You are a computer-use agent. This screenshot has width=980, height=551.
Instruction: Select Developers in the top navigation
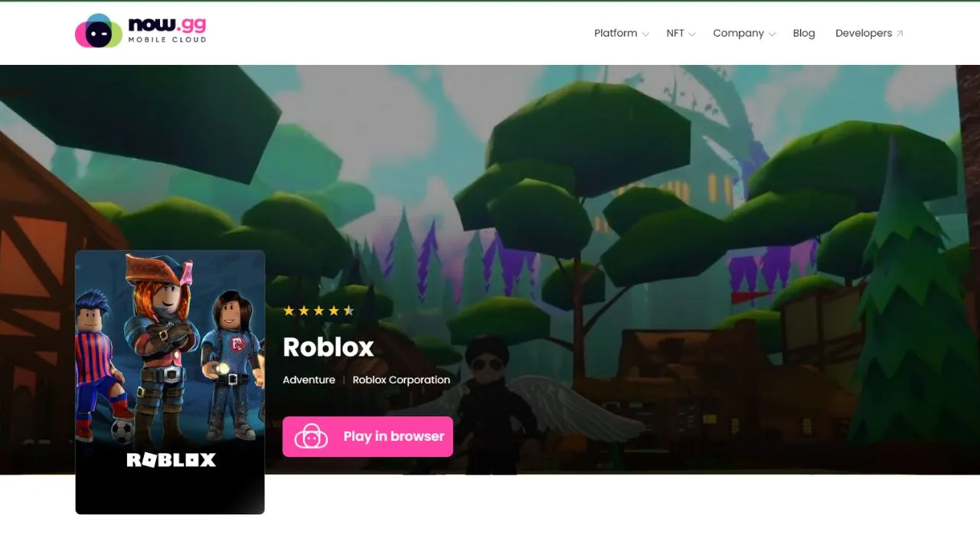[x=864, y=33]
